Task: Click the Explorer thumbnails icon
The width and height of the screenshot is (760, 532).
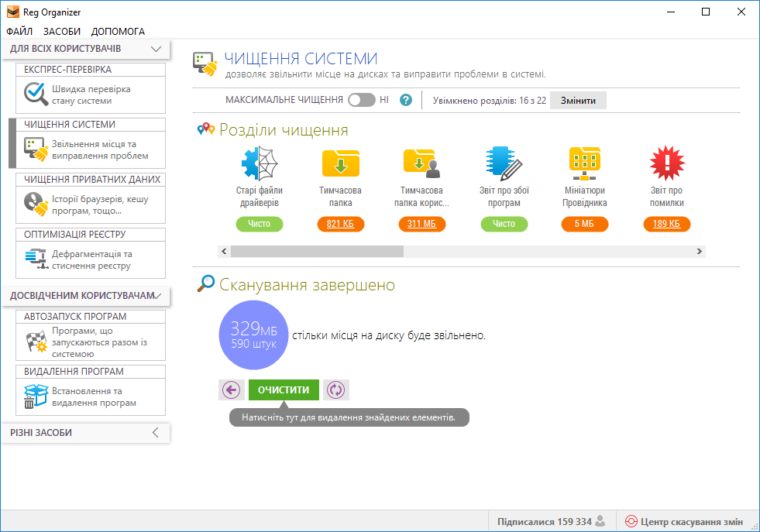Action: click(x=585, y=163)
